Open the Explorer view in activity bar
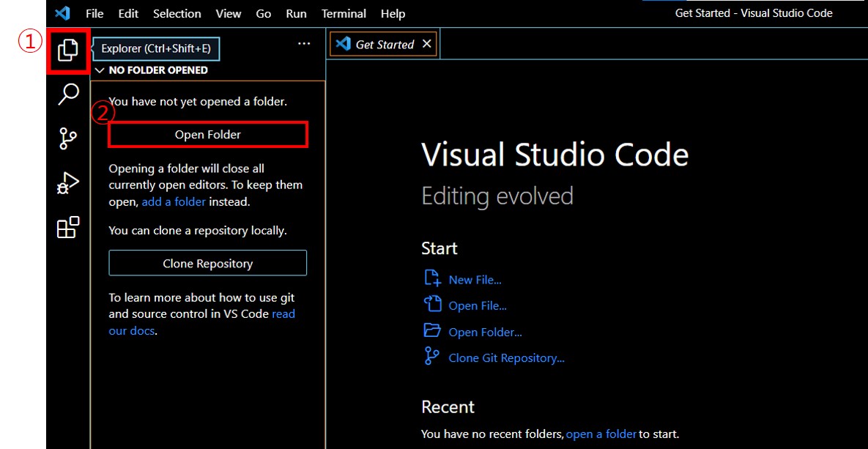Image resolution: width=868 pixels, height=449 pixels. coord(67,51)
